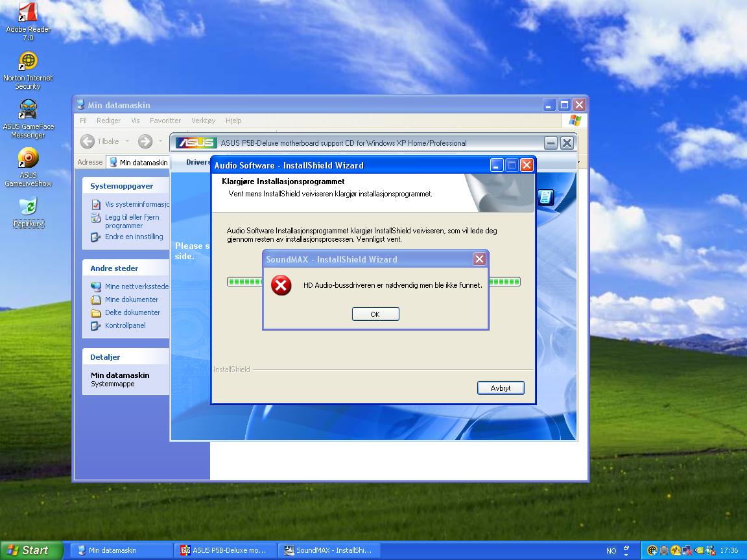
Task: Click the installation progress bar right segment
Action: [505, 282]
